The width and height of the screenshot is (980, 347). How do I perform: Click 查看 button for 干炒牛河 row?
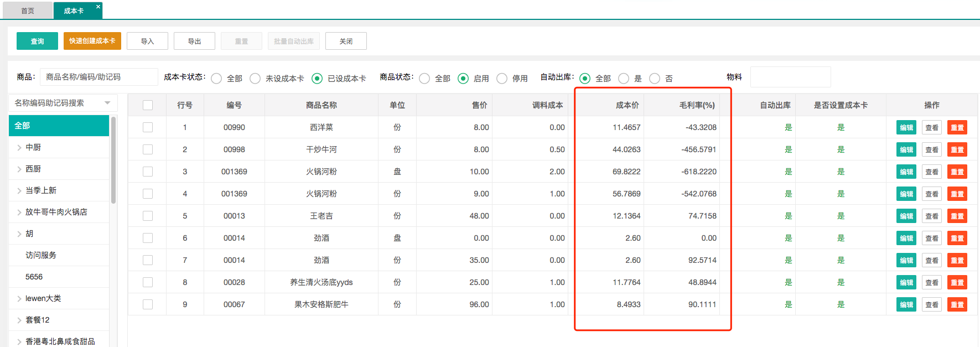[931, 150]
